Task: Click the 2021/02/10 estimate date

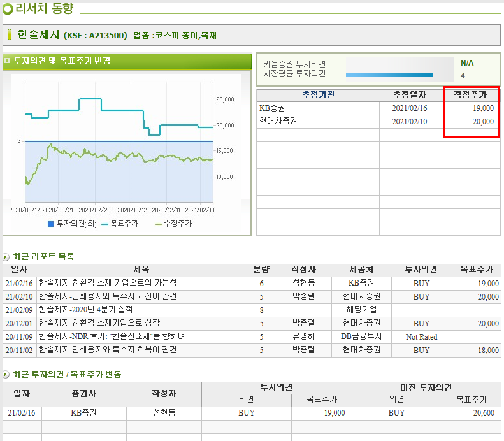Action: click(410, 122)
